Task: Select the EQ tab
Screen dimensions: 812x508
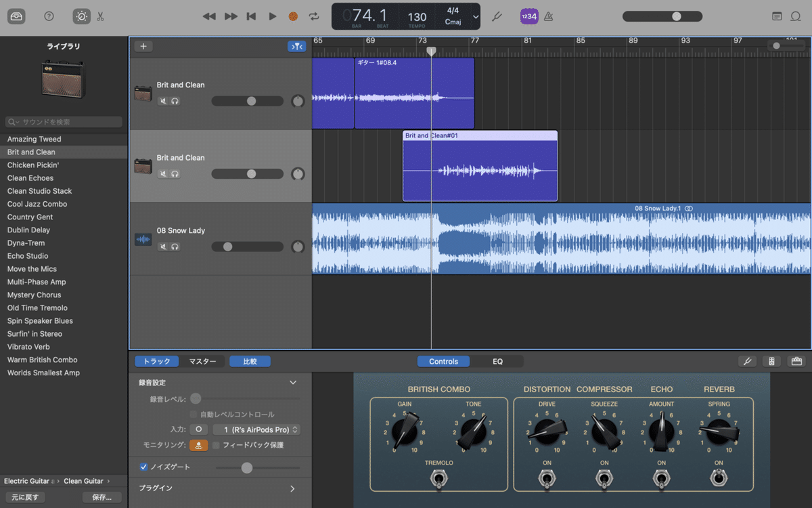Action: [x=497, y=362]
